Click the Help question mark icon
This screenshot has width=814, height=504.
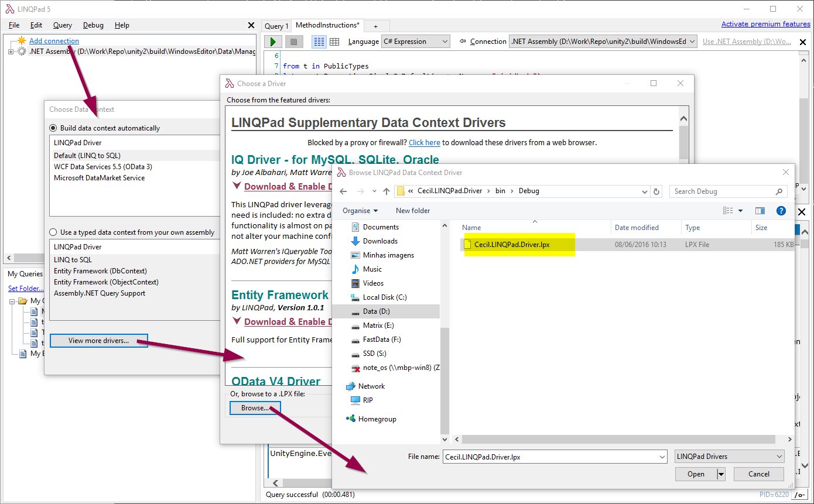coord(781,210)
